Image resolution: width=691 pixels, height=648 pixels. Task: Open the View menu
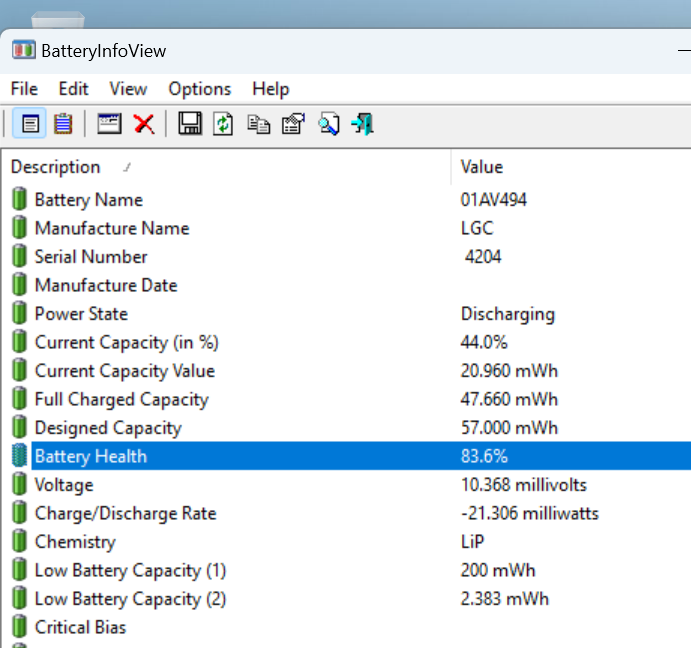[128, 89]
